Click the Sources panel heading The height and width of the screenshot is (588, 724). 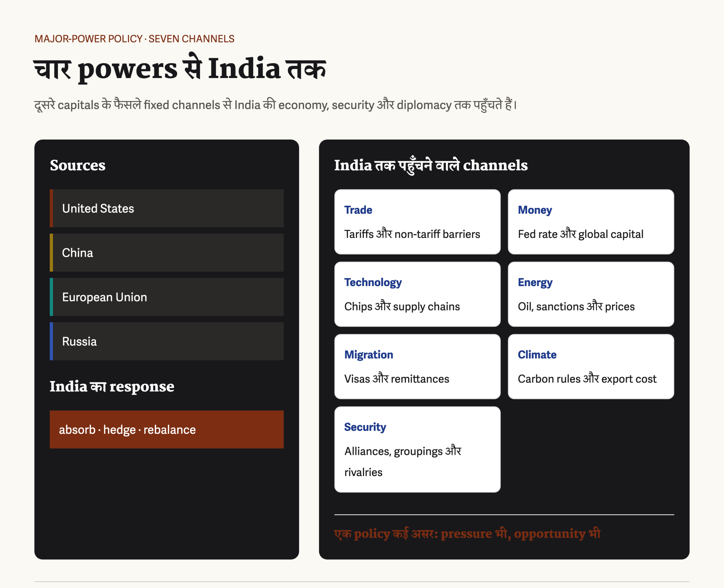click(77, 165)
